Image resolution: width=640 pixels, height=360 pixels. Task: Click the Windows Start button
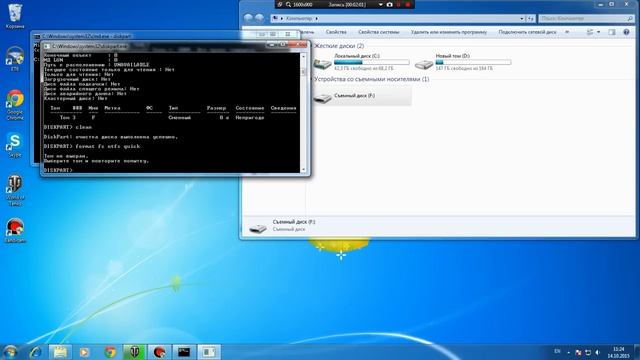[x=11, y=352]
